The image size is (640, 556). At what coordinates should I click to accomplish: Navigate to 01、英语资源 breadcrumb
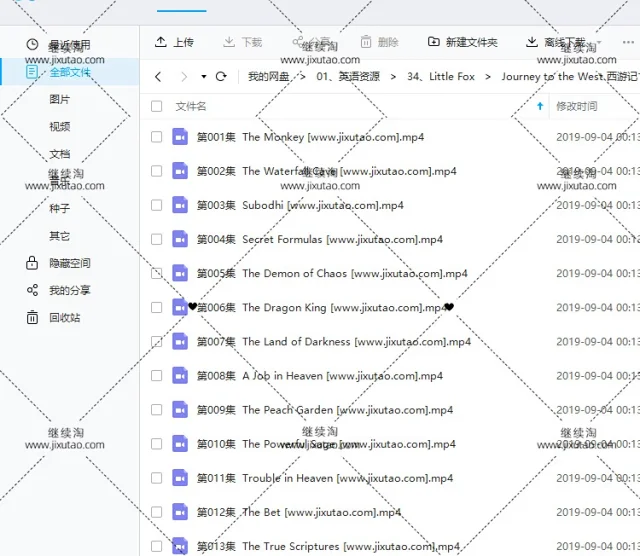[x=348, y=76]
